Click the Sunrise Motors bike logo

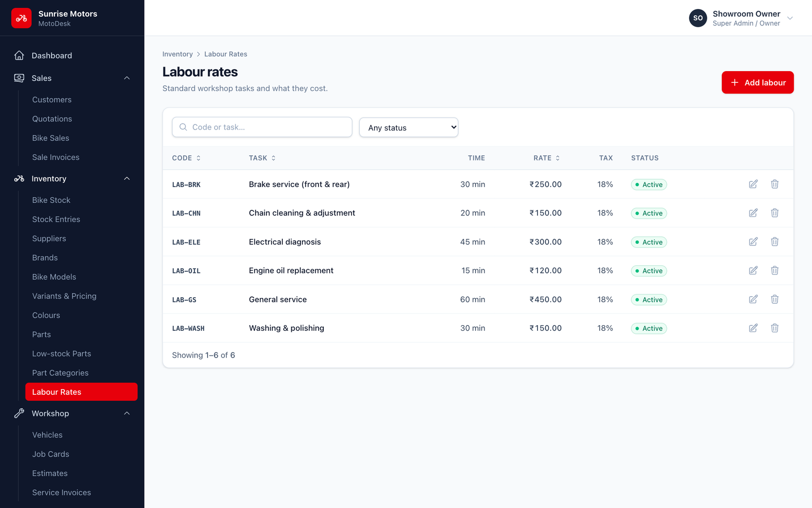[21, 18]
